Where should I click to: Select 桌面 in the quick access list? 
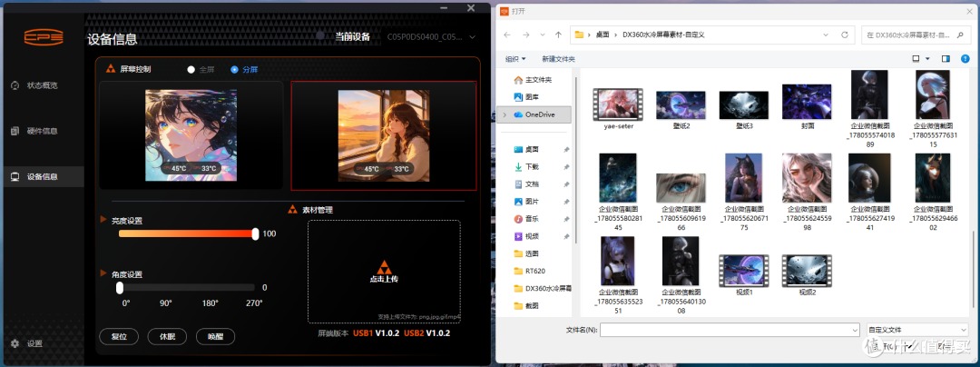tap(532, 149)
